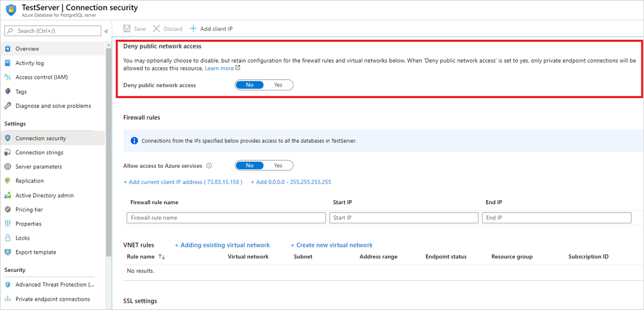Image resolution: width=644 pixels, height=310 pixels.
Task: Sort by Rule name using arrows icon
Action: click(161, 256)
